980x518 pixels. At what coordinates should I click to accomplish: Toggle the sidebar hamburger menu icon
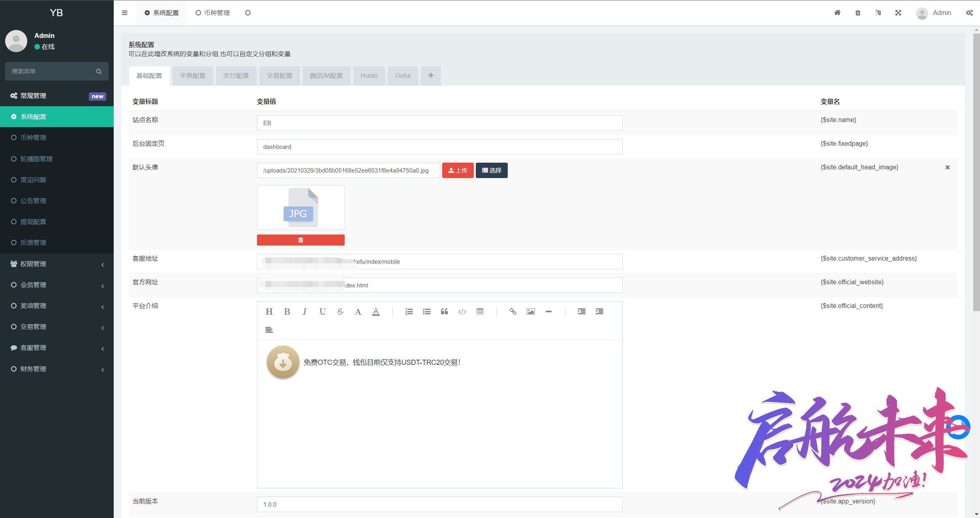click(125, 13)
